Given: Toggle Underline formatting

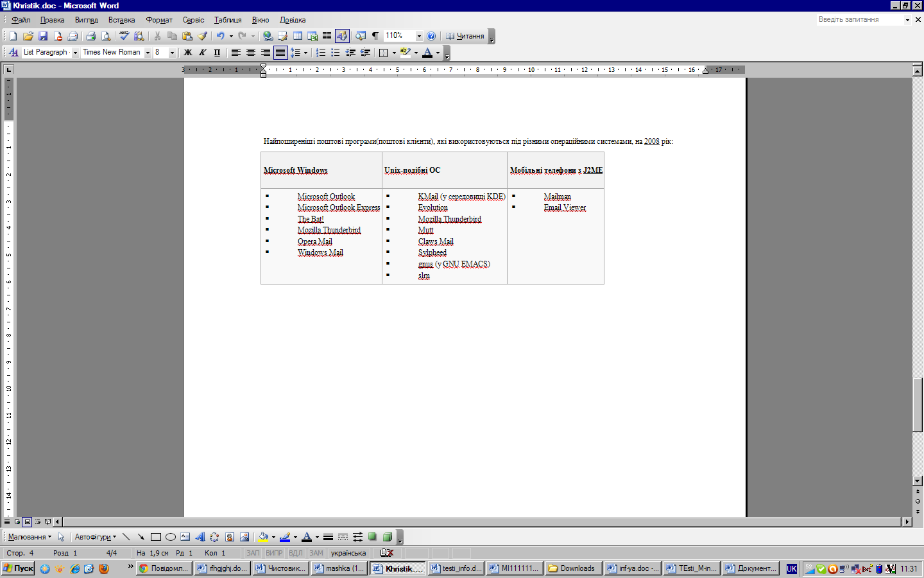Looking at the screenshot, I should click(x=218, y=53).
